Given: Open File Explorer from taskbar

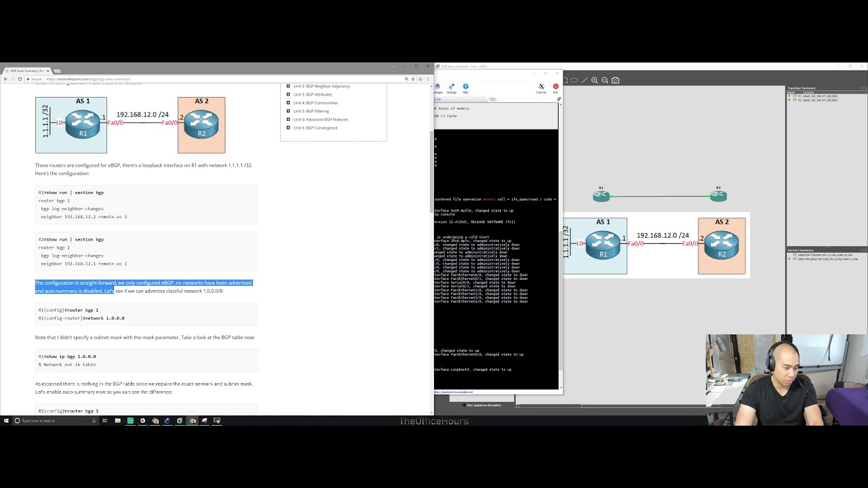Looking at the screenshot, I should click(117, 421).
